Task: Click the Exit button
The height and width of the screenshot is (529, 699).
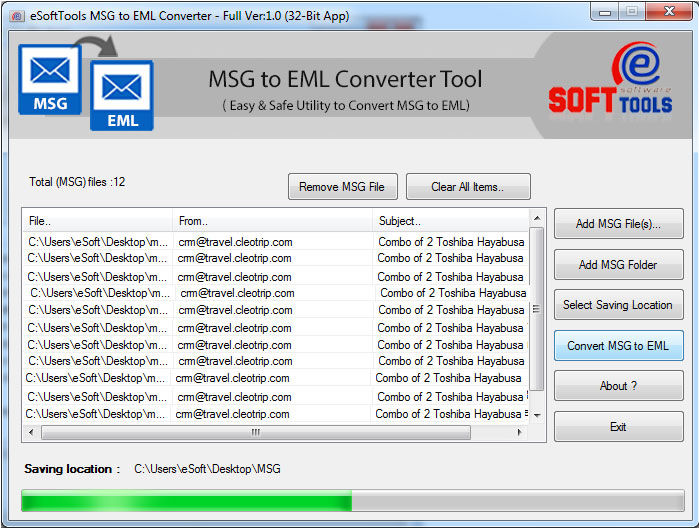Action: click(618, 426)
